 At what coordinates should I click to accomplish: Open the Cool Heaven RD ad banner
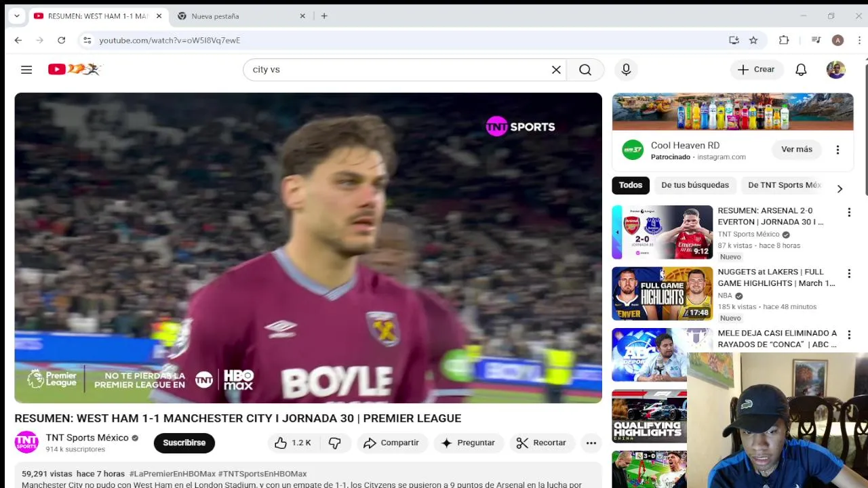click(x=732, y=112)
